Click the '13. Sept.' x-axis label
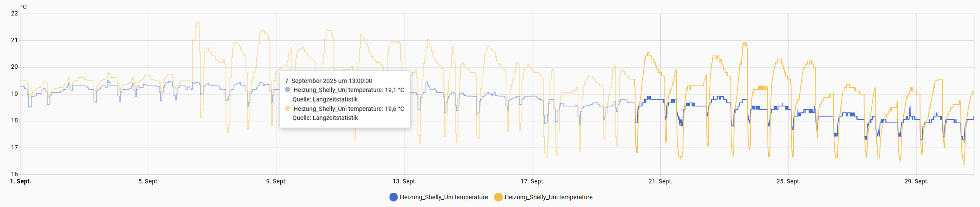Image resolution: width=980 pixels, height=207 pixels. (x=405, y=181)
